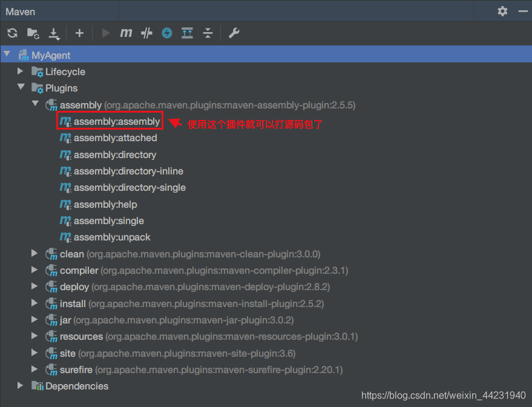Select the Lifecycle label
Image resolution: width=532 pixels, height=407 pixels.
pos(65,72)
